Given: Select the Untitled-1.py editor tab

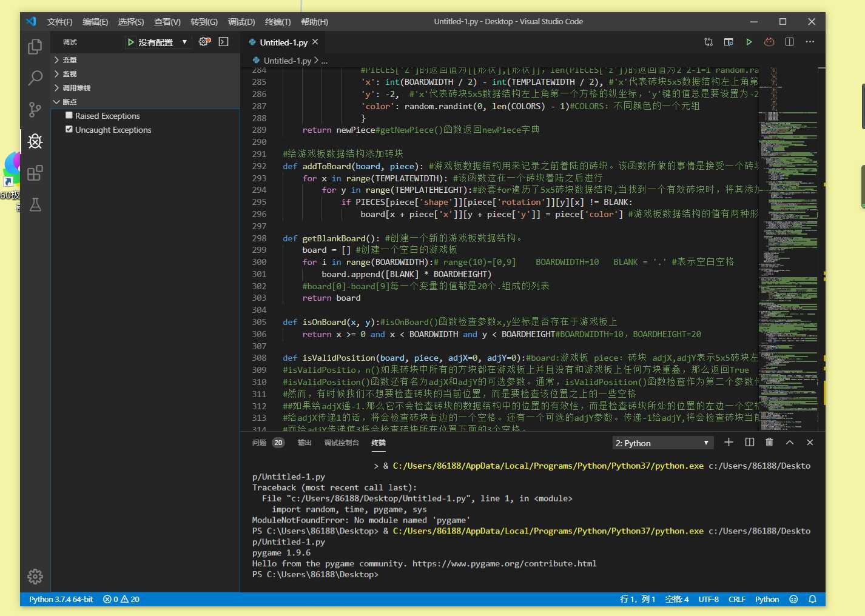Looking at the screenshot, I should tap(283, 42).
